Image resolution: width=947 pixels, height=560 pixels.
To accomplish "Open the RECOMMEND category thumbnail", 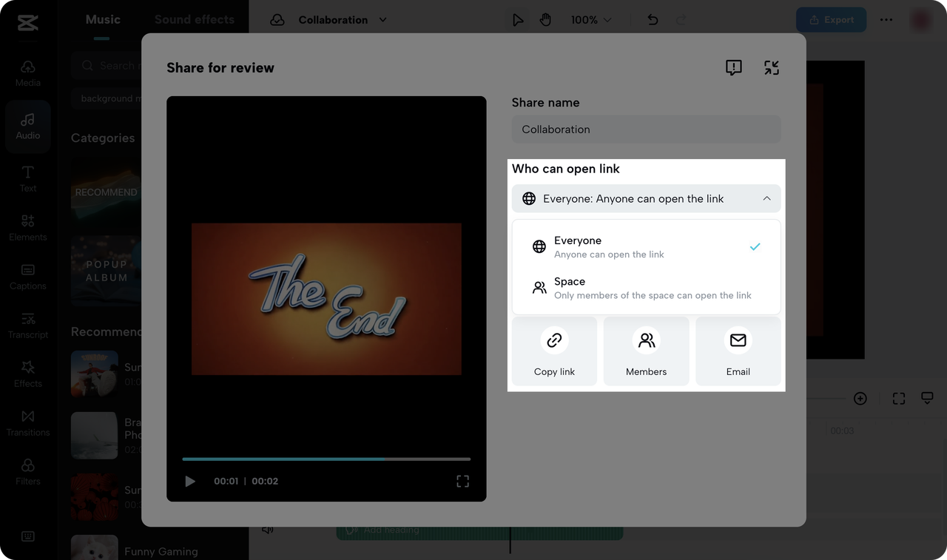I will (x=107, y=192).
